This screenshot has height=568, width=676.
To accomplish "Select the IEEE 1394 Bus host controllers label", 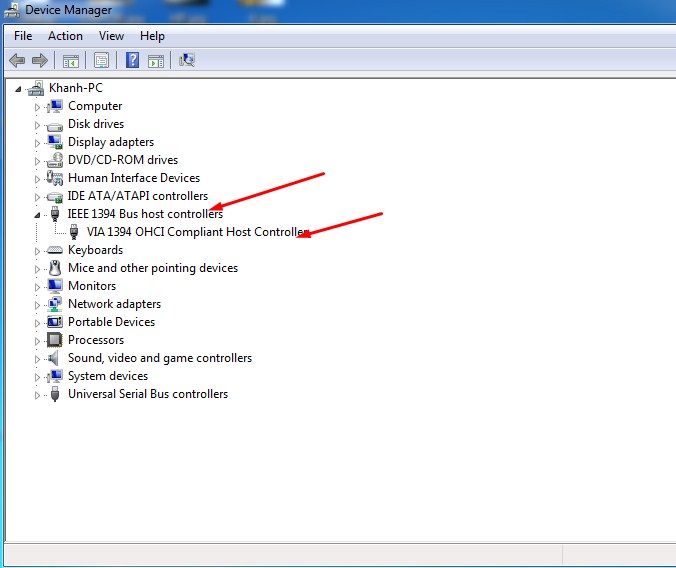I will [145, 214].
